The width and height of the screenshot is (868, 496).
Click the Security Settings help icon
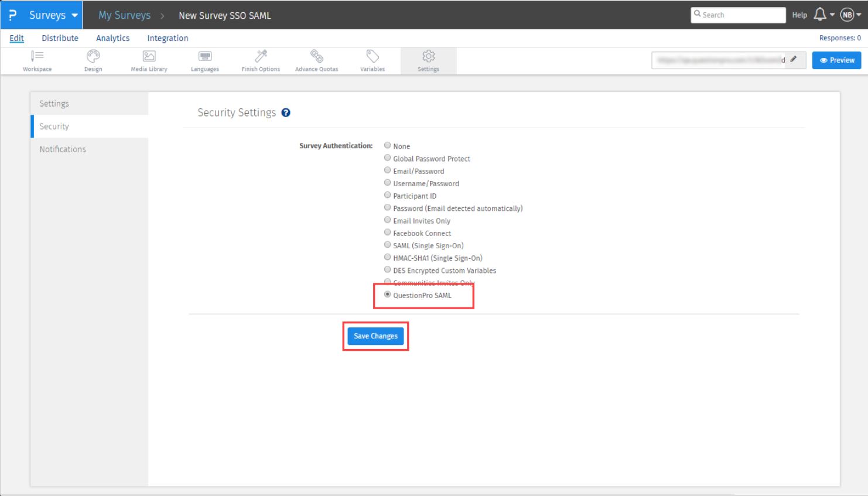[x=286, y=112]
